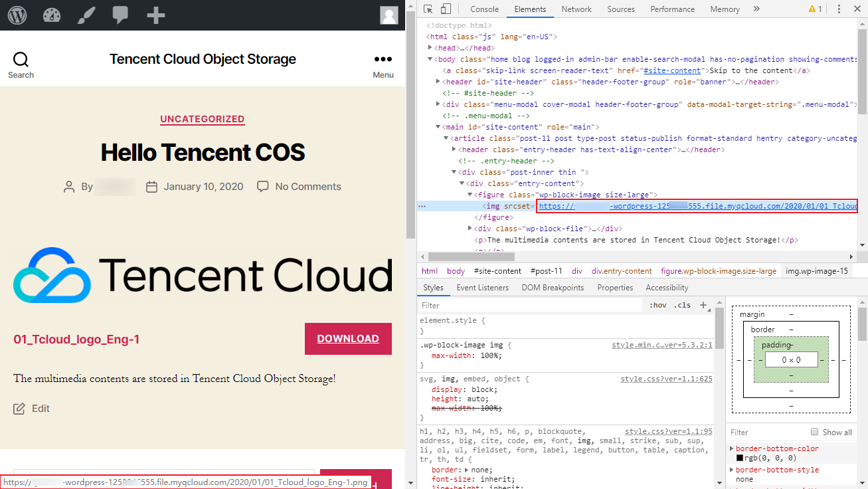Expand the head node
The image size is (868, 489).
(431, 48)
